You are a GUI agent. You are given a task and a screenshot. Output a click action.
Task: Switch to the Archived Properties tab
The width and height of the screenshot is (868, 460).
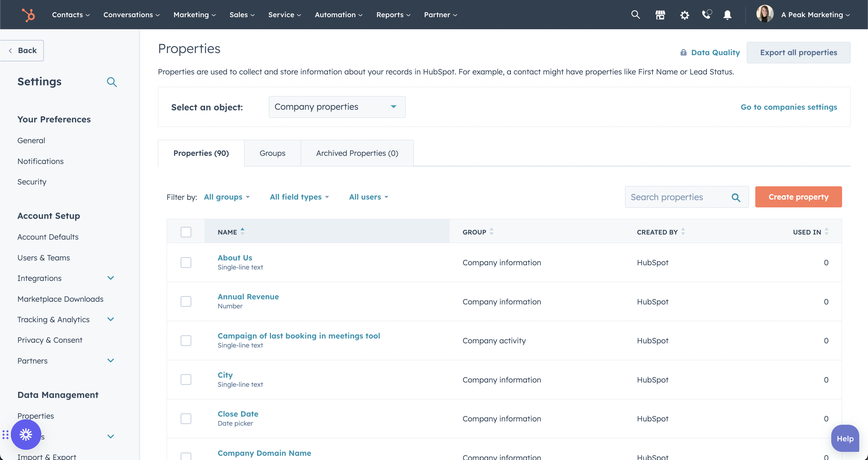357,153
